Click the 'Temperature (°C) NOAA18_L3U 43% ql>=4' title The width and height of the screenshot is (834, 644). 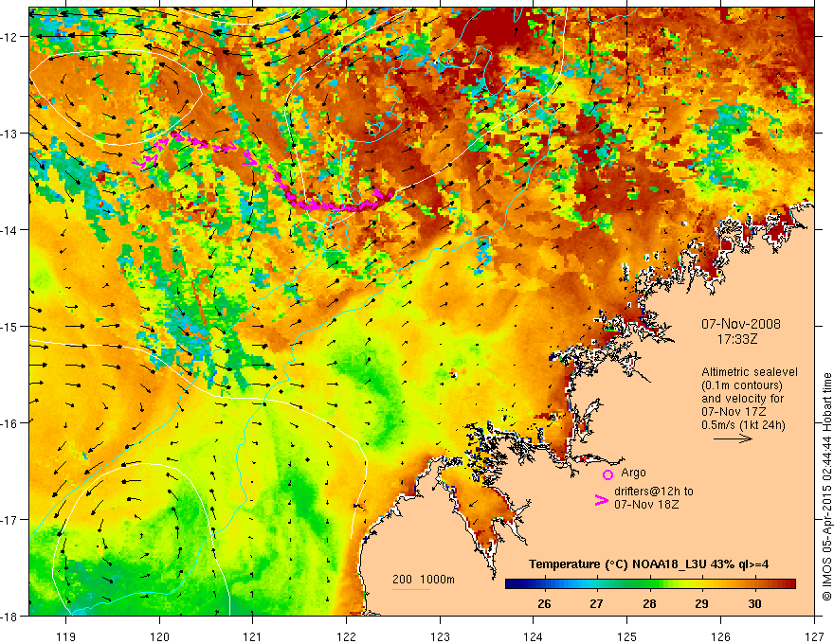(x=648, y=564)
